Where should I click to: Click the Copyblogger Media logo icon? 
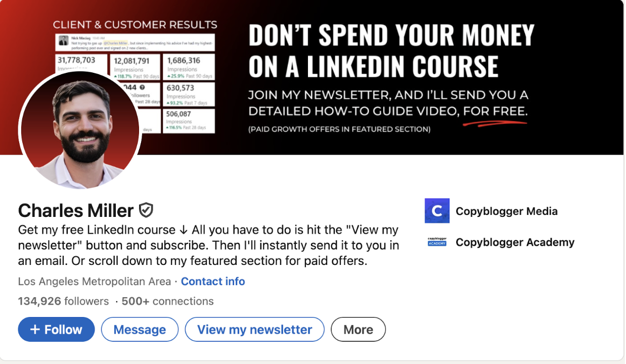(437, 211)
